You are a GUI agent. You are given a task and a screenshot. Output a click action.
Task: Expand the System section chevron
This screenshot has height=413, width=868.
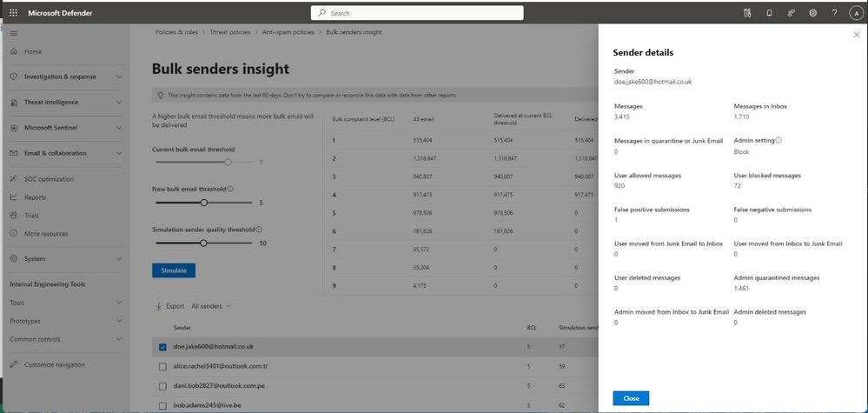(x=119, y=258)
